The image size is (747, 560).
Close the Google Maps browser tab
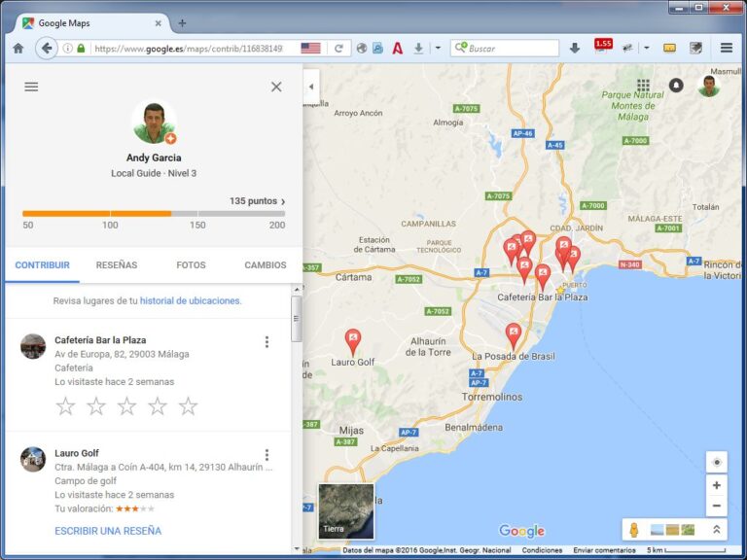(159, 23)
